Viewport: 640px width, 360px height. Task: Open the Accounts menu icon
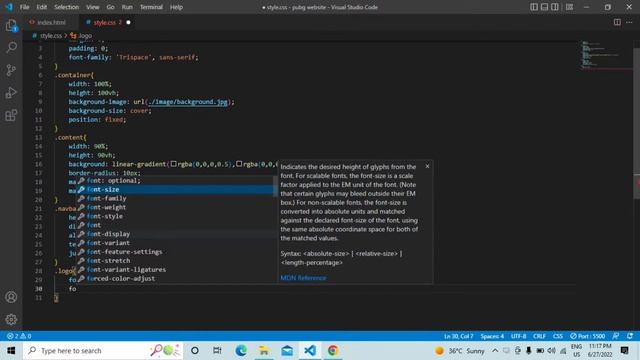11,297
